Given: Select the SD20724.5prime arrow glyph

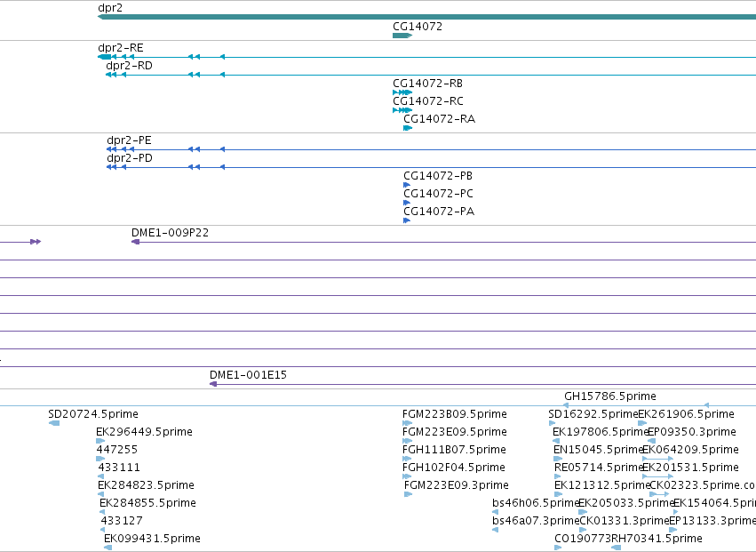Looking at the screenshot, I should tap(54, 423).
